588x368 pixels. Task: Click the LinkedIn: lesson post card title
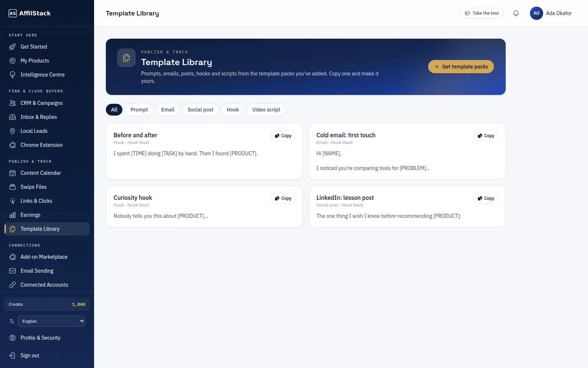tap(345, 198)
